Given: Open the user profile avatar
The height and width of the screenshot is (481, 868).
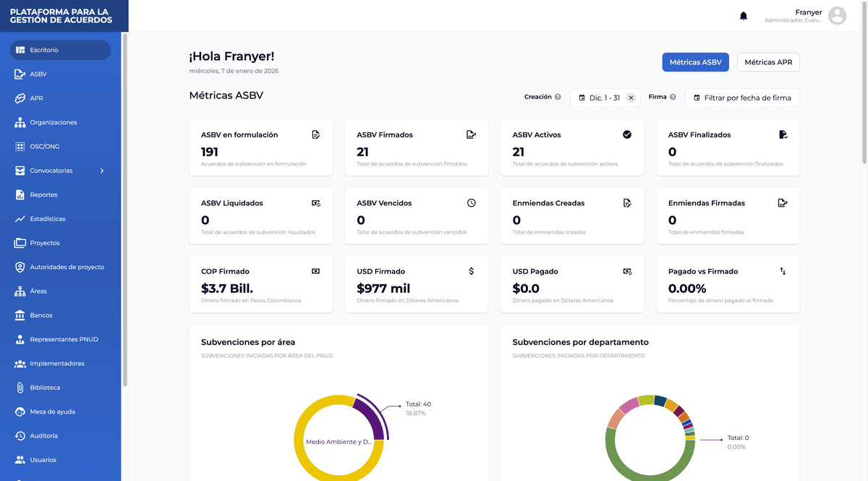Looking at the screenshot, I should point(837,16).
